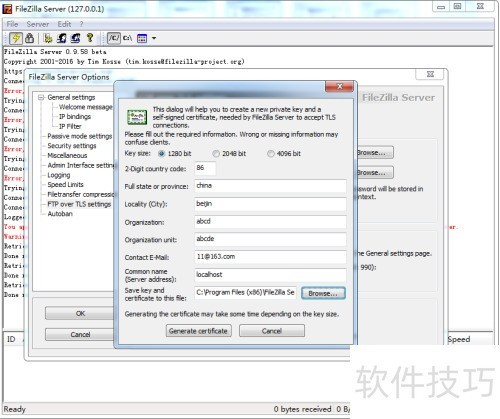Viewport: 500px width, 419px height.
Task: Click the upper Browse button in Options window
Action: point(375,153)
